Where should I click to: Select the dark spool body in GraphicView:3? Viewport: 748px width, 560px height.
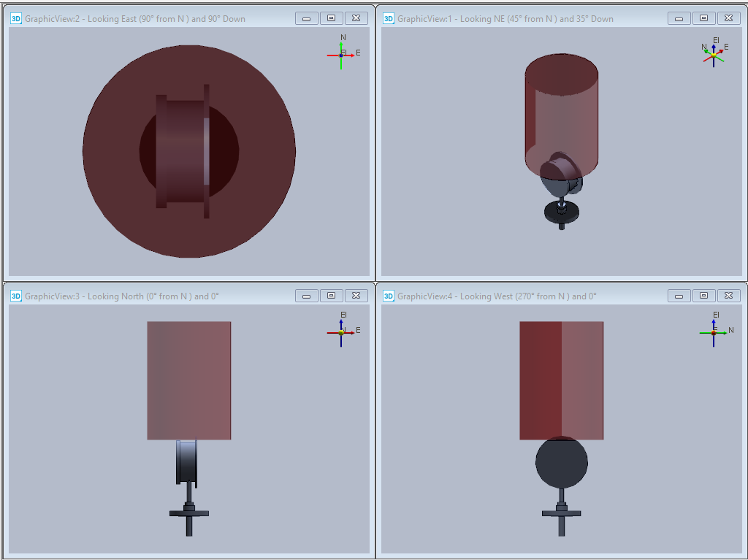pos(186,461)
